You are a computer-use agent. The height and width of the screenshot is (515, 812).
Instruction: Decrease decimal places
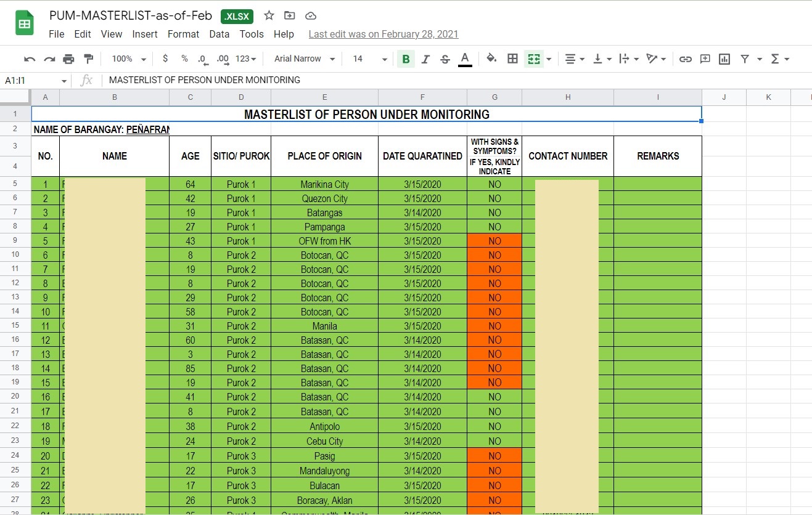tap(202, 59)
